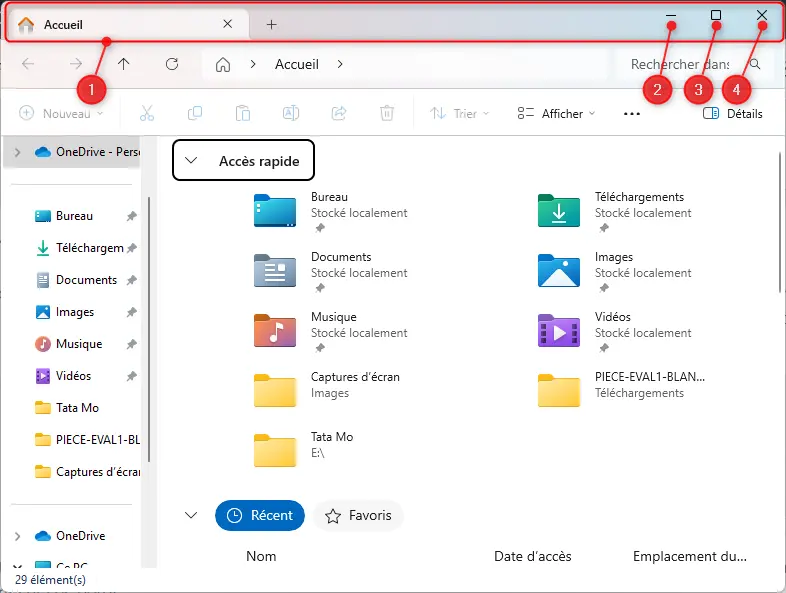Click the Rename icon in toolbar

290,113
